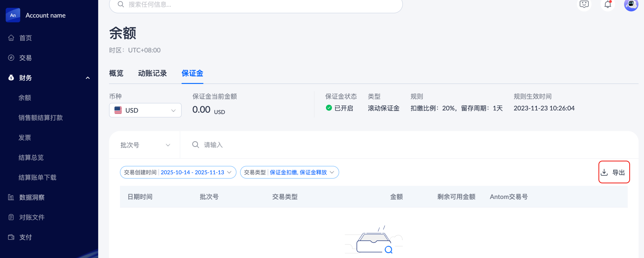Switch to the 动账记录 tab

click(x=152, y=73)
